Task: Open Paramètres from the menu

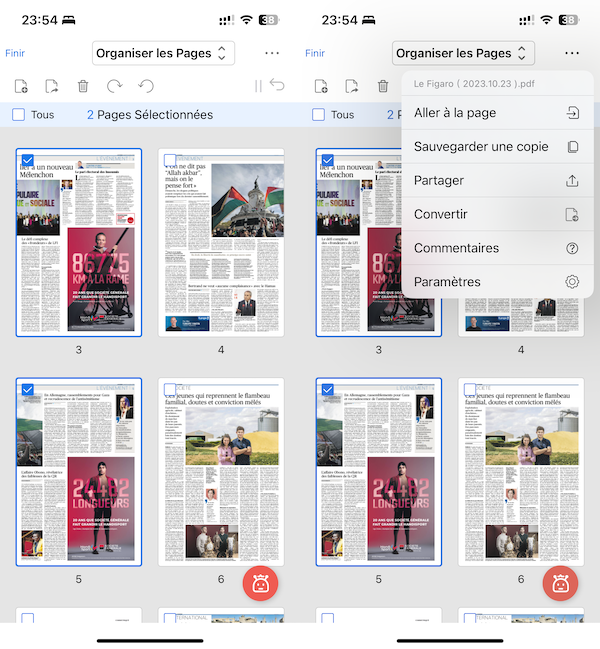Action: tap(498, 282)
